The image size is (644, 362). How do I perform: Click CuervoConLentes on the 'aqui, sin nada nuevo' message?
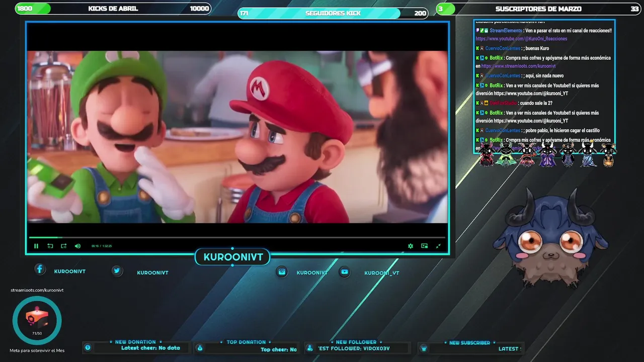[x=503, y=76]
